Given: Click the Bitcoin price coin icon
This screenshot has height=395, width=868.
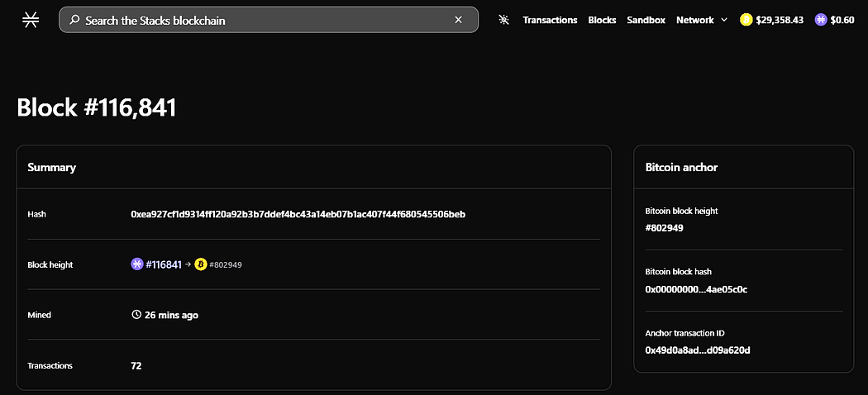Looking at the screenshot, I should tap(746, 20).
